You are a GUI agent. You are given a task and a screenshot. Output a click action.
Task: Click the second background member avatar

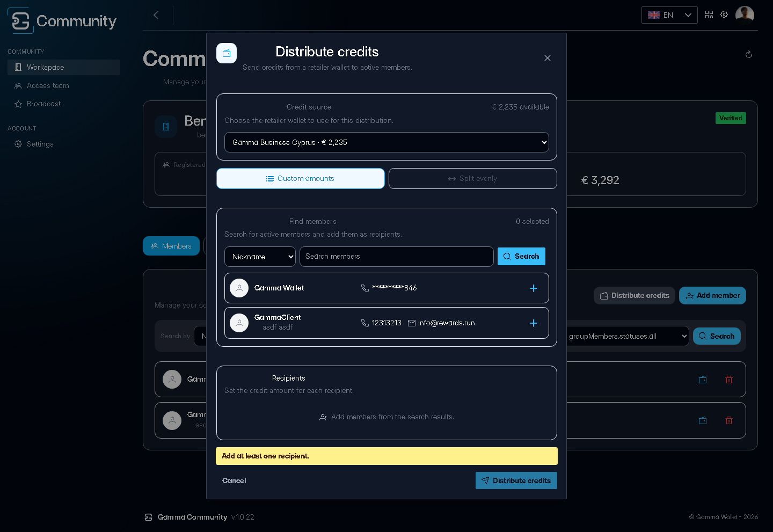click(172, 420)
